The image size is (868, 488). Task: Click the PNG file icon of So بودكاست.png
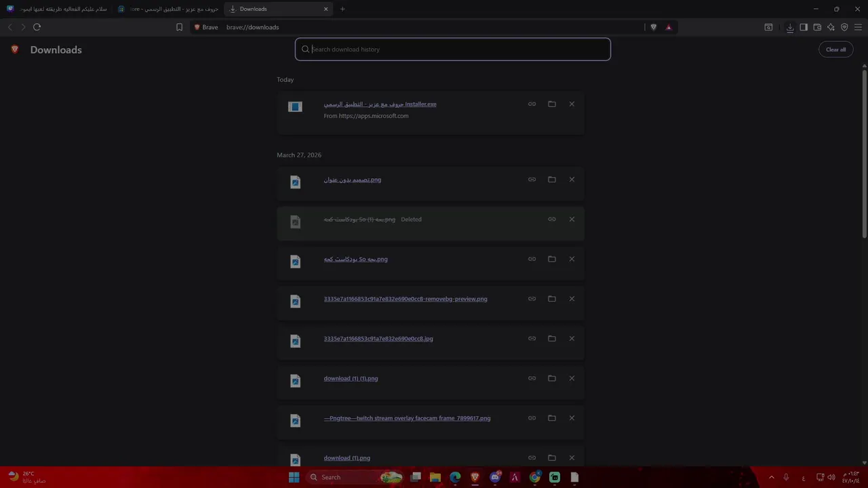tap(295, 262)
